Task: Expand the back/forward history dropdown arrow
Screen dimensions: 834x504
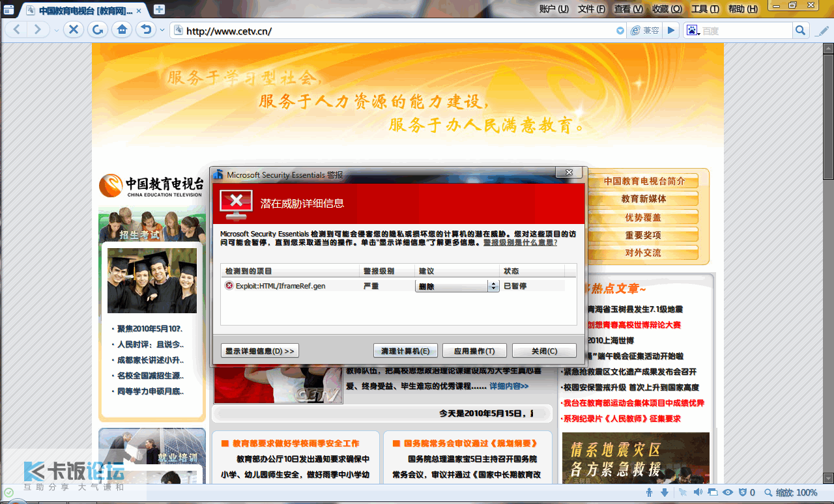Action: pos(56,31)
